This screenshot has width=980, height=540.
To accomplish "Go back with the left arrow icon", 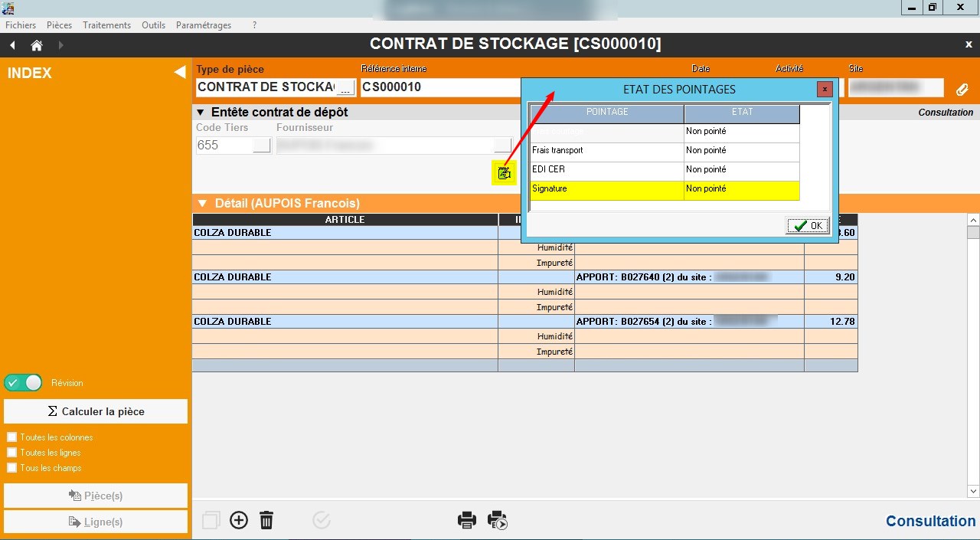I will (12, 45).
